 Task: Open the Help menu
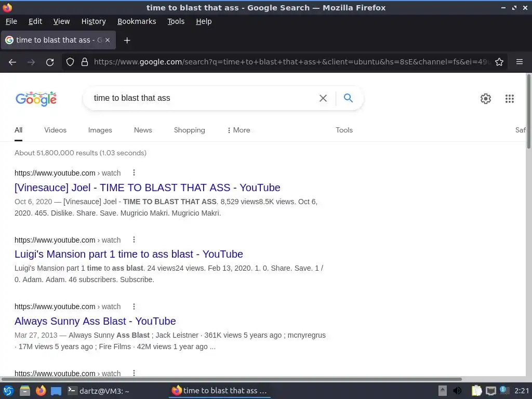coord(204,21)
